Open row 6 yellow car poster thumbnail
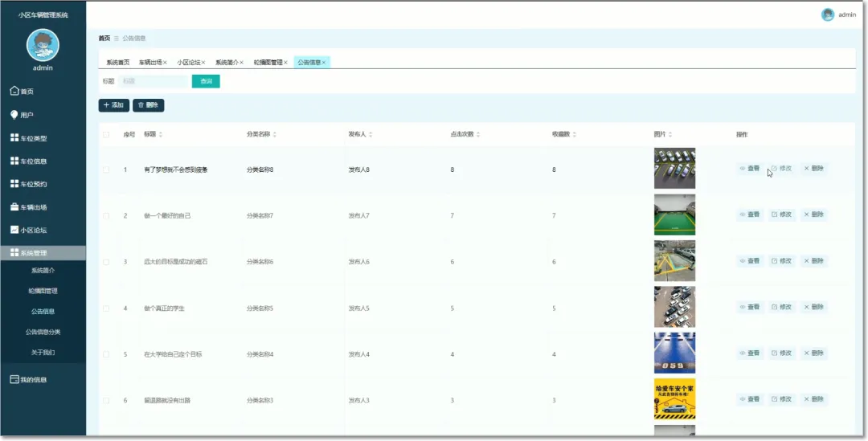 pyautogui.click(x=674, y=399)
